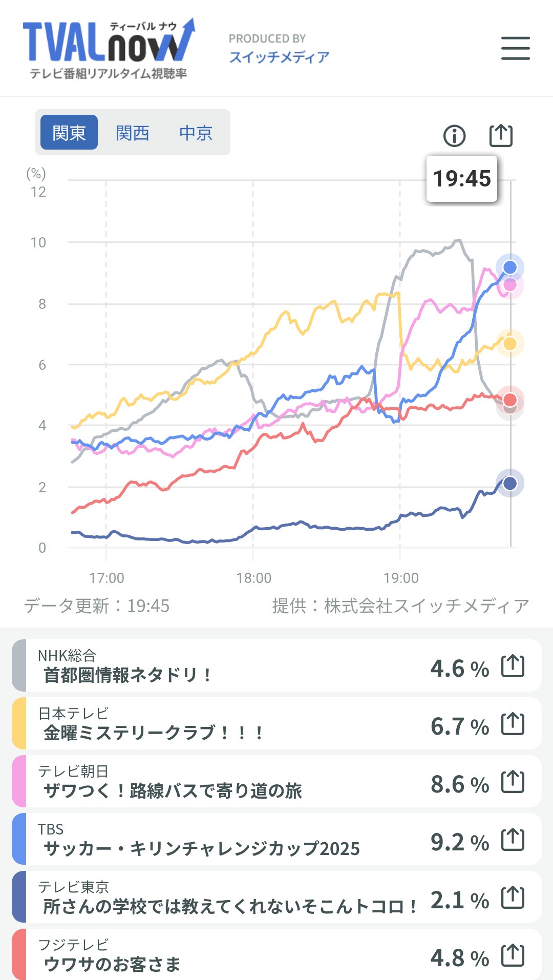
Task: Select the 関東 region tab
Action: [69, 133]
